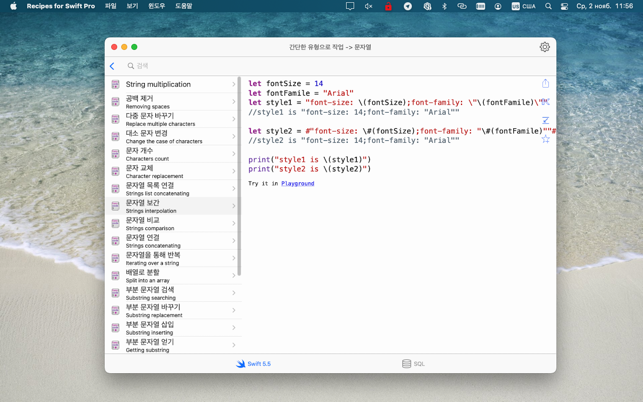643x402 pixels.
Task: Open the 도움말 menu
Action: [x=183, y=6]
